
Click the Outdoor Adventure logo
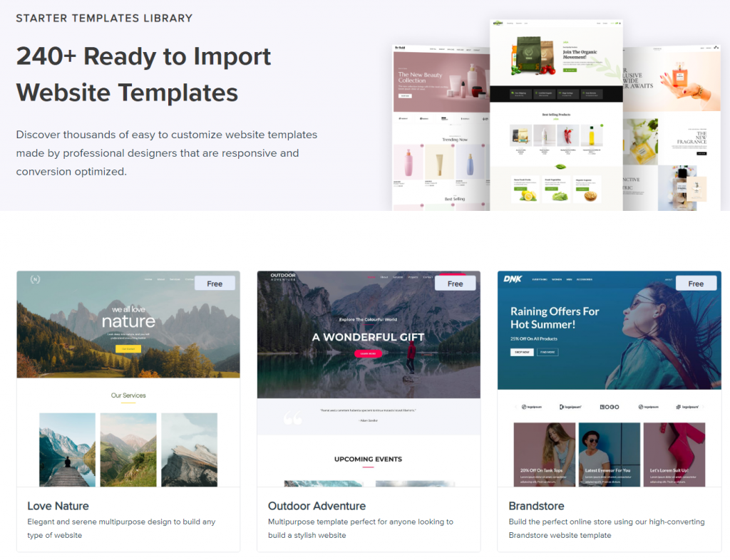pos(283,276)
